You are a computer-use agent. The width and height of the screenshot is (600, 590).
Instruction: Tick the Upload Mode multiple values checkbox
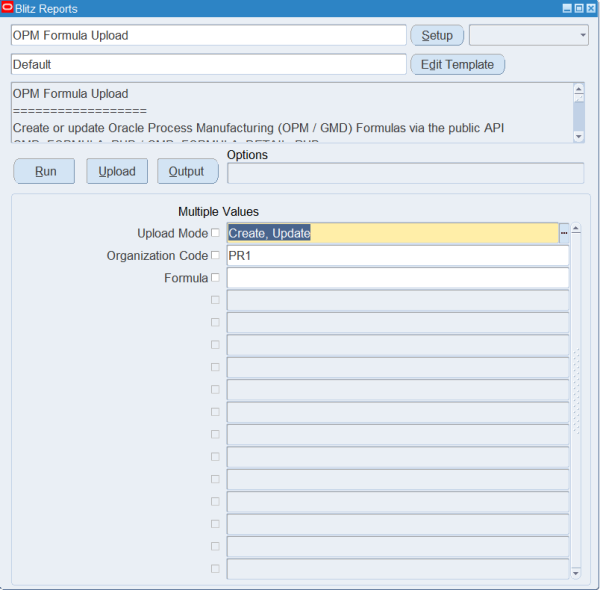coord(215,233)
